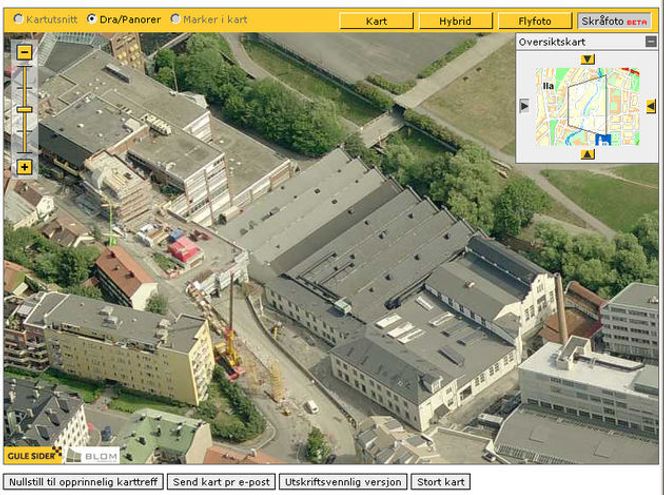
Task: Select the Skråfoto beta view
Action: click(614, 20)
